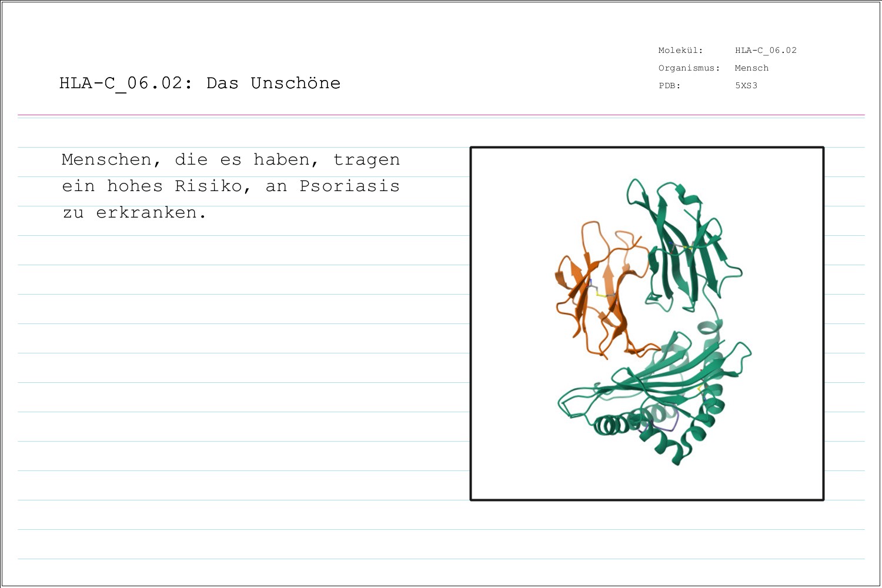The width and height of the screenshot is (882, 588).
Task: Select the organism value "Mensch"
Action: pos(751,68)
